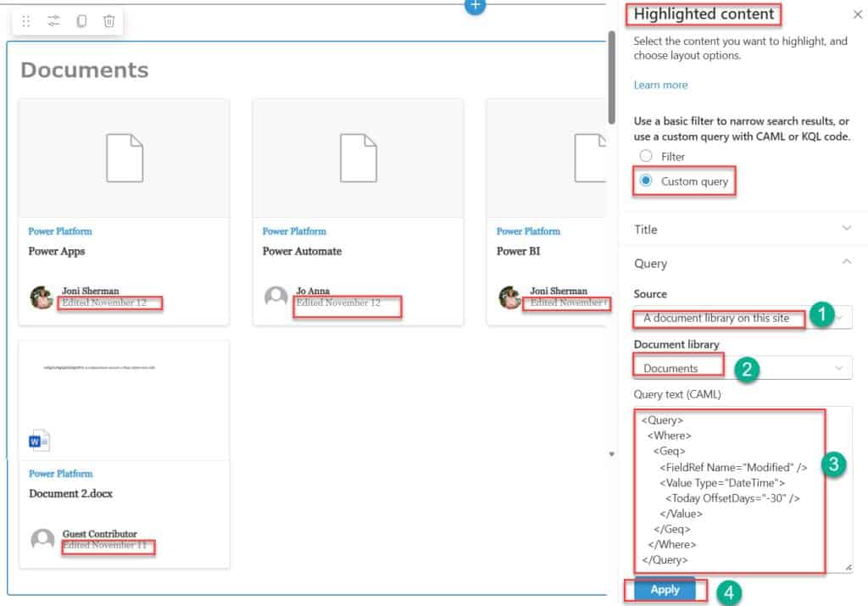Image resolution: width=868 pixels, height=606 pixels.
Task: Click the Guest Contributor author name
Action: pyautogui.click(x=100, y=533)
